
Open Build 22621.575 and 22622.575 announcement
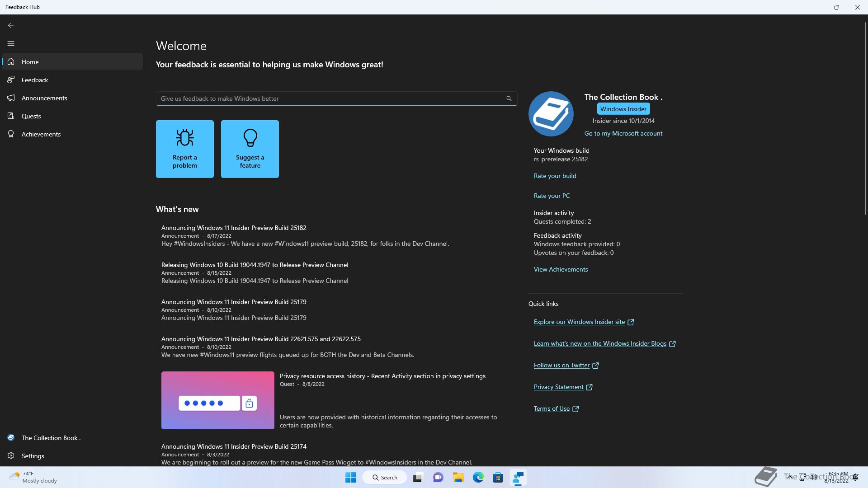(x=336, y=347)
